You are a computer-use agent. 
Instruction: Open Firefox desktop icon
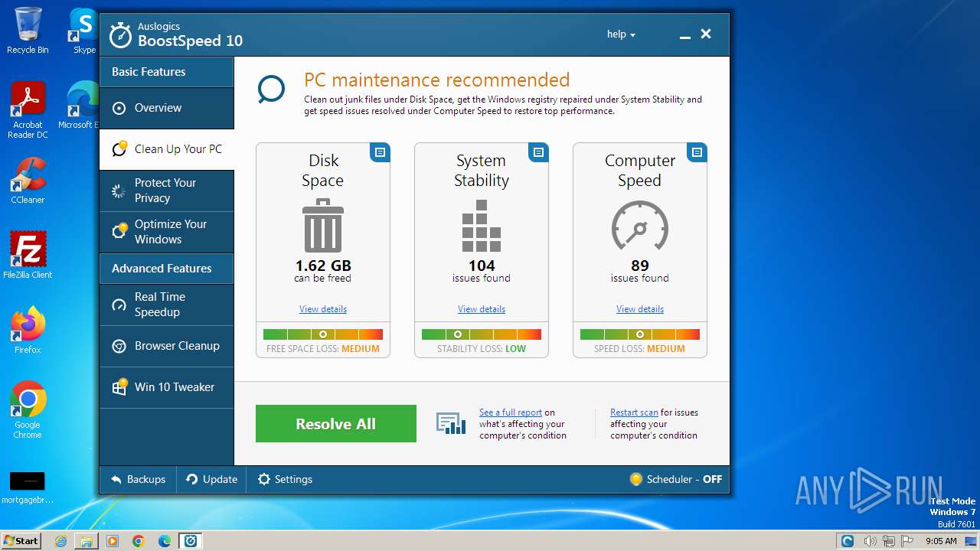coord(28,331)
